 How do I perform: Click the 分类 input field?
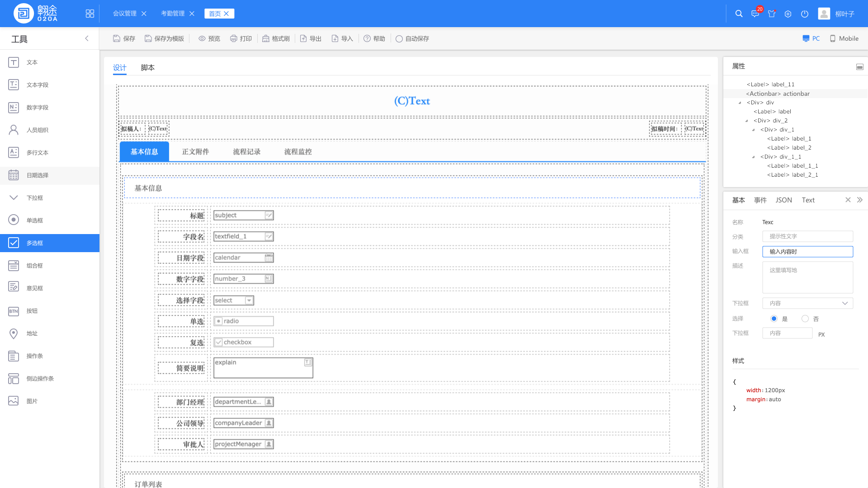[x=807, y=236]
